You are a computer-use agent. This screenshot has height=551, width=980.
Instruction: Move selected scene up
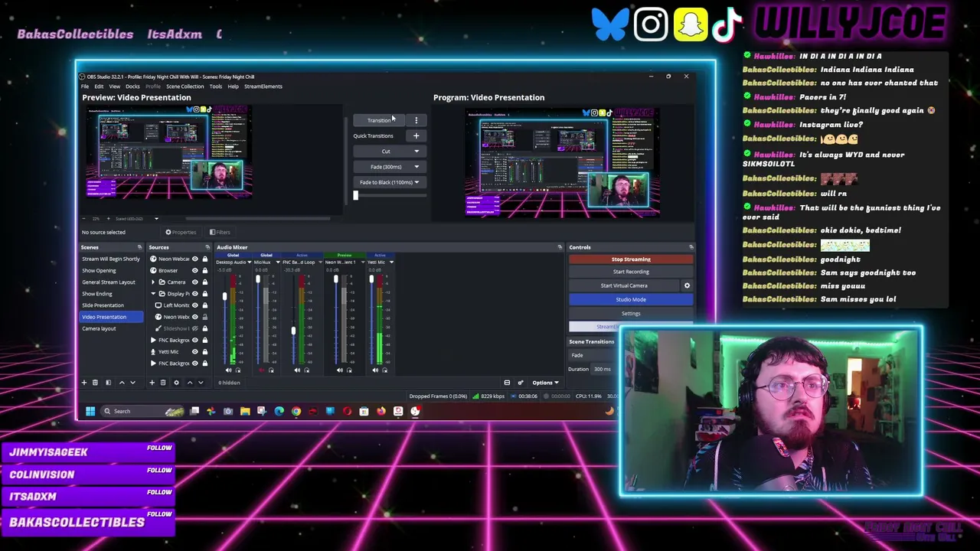(x=121, y=383)
